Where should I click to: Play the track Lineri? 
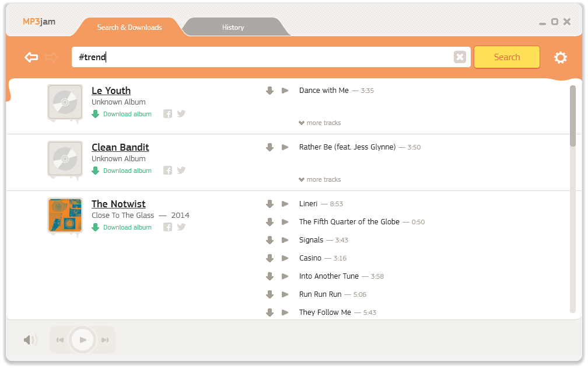click(285, 204)
